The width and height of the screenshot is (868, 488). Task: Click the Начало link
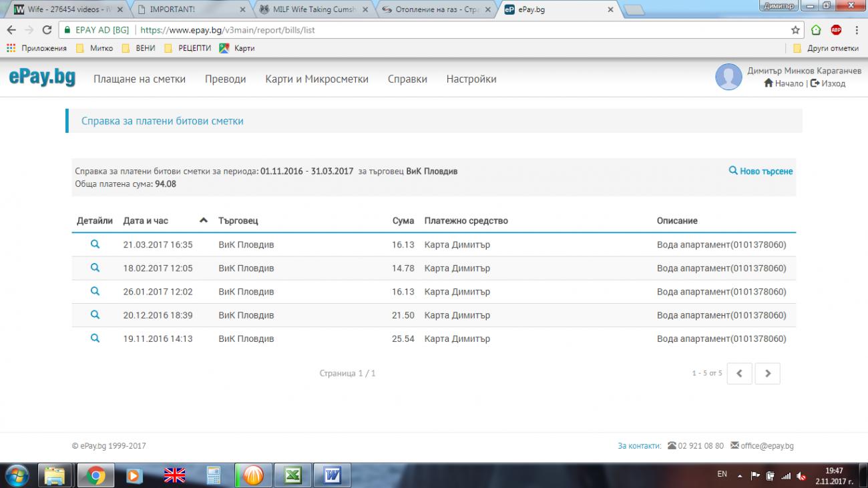pos(784,83)
